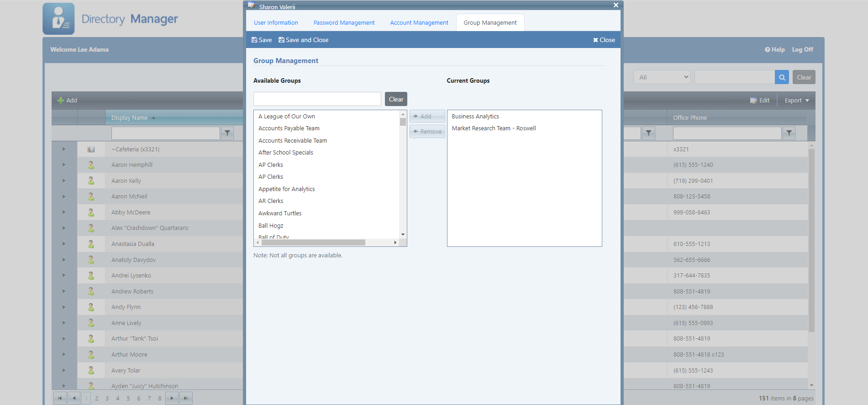The width and height of the screenshot is (868, 405).
Task: Click the Add group arrow button
Action: (427, 116)
